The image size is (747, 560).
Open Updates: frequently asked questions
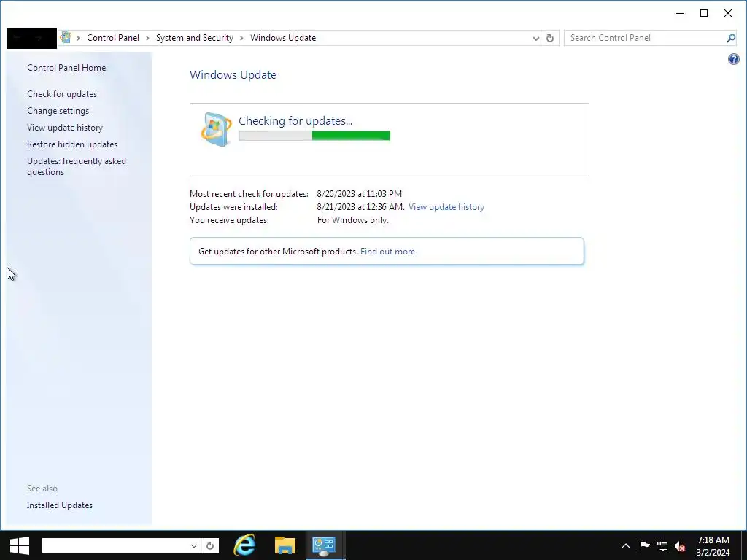[77, 166]
